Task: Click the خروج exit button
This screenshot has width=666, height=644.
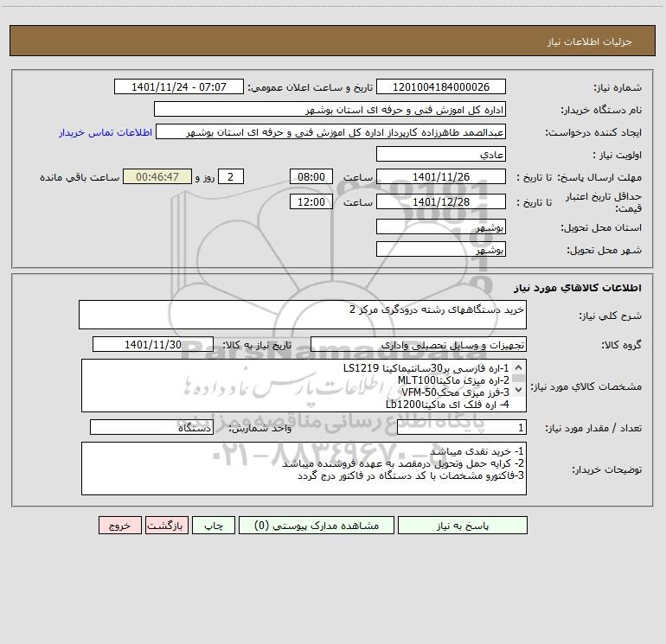Action: coord(119,525)
